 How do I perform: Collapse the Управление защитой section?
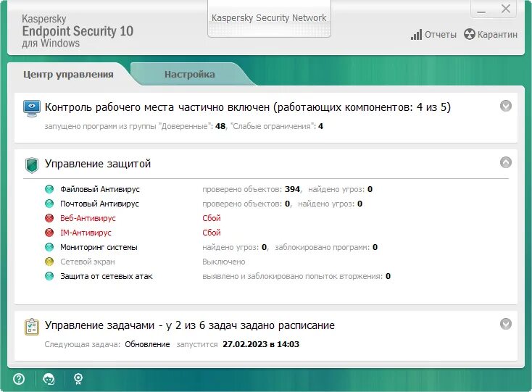click(505, 162)
